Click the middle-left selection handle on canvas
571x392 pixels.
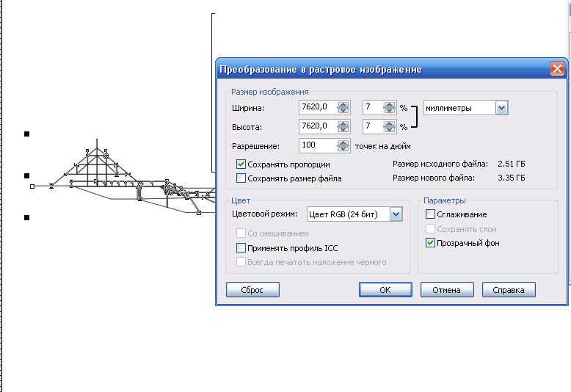(26, 175)
